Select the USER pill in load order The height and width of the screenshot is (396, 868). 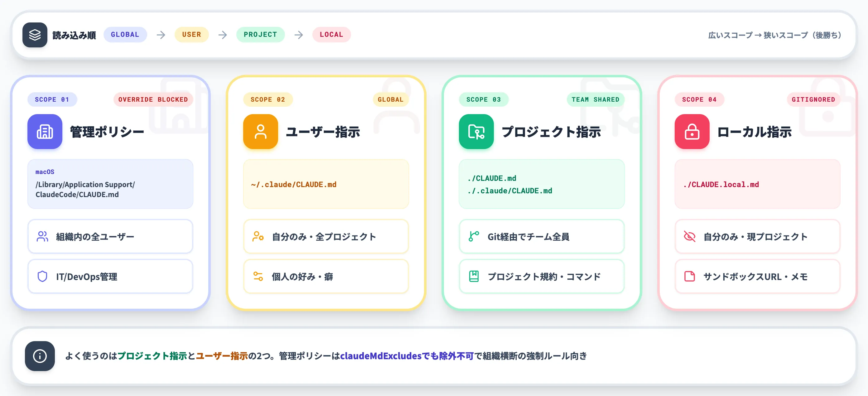click(x=191, y=35)
